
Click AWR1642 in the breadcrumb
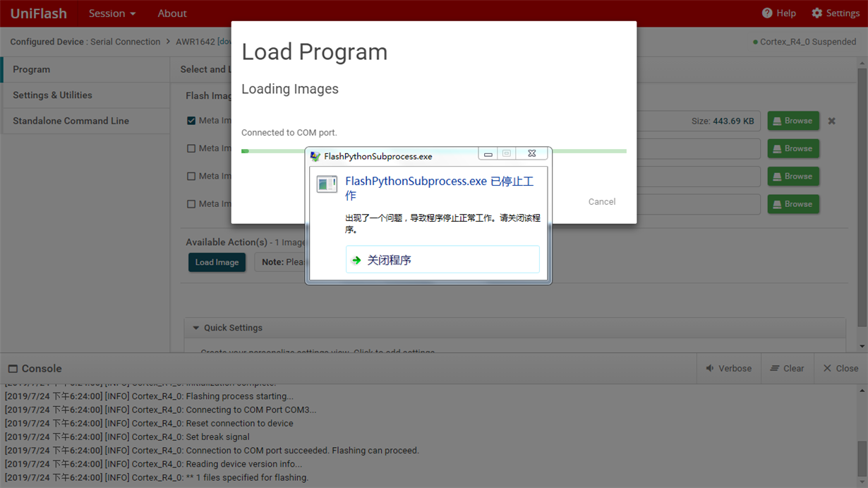tap(195, 42)
